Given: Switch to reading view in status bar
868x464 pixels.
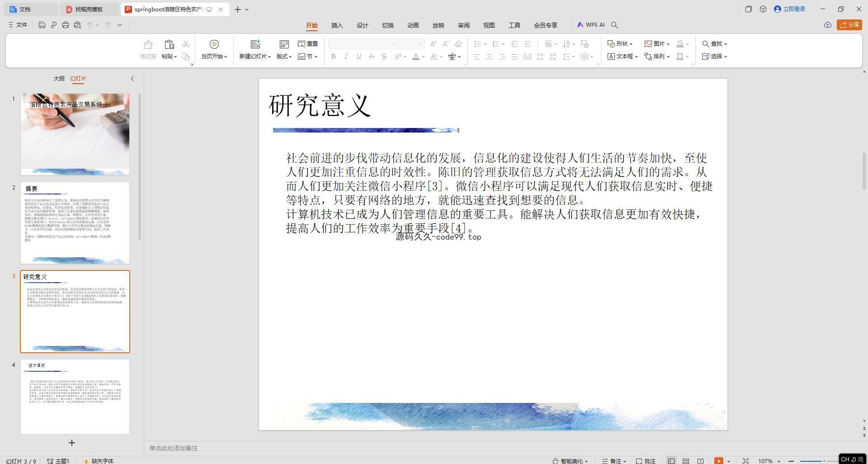Looking at the screenshot, I should point(700,461).
